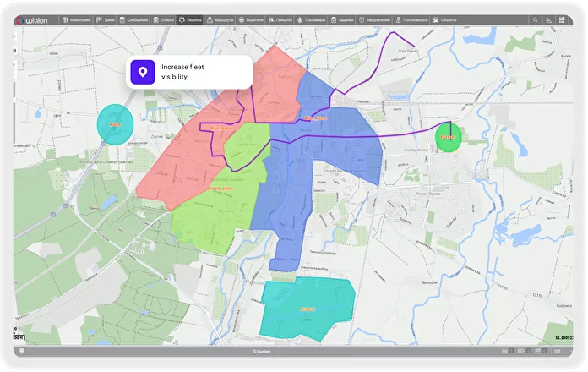Open the Routes tab
588x372 pixels.
[220, 19]
